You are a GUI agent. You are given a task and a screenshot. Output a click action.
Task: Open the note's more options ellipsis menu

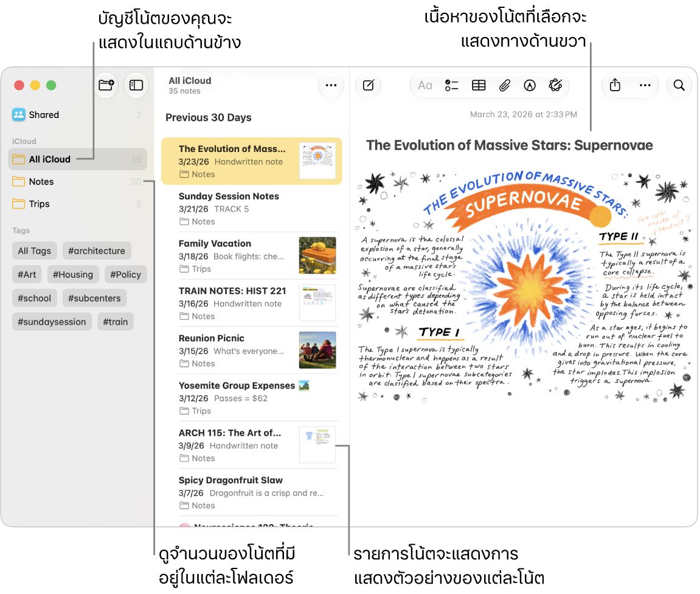coord(645,85)
